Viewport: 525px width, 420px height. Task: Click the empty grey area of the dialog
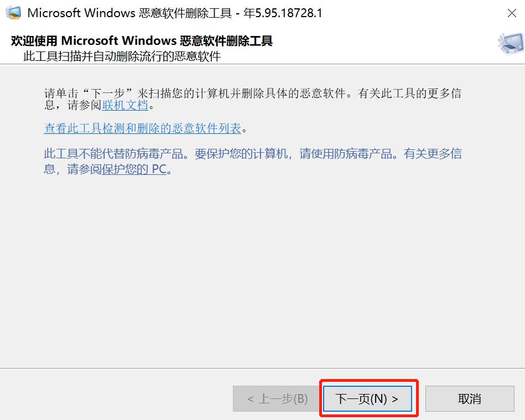pos(262,268)
